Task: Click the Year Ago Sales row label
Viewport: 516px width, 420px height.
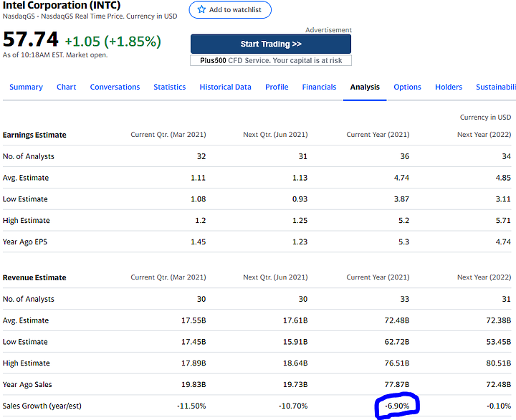Action: (x=27, y=384)
